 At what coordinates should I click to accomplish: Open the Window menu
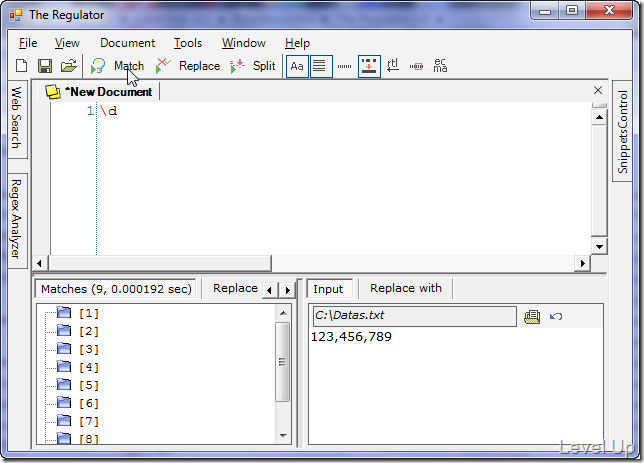click(x=244, y=43)
